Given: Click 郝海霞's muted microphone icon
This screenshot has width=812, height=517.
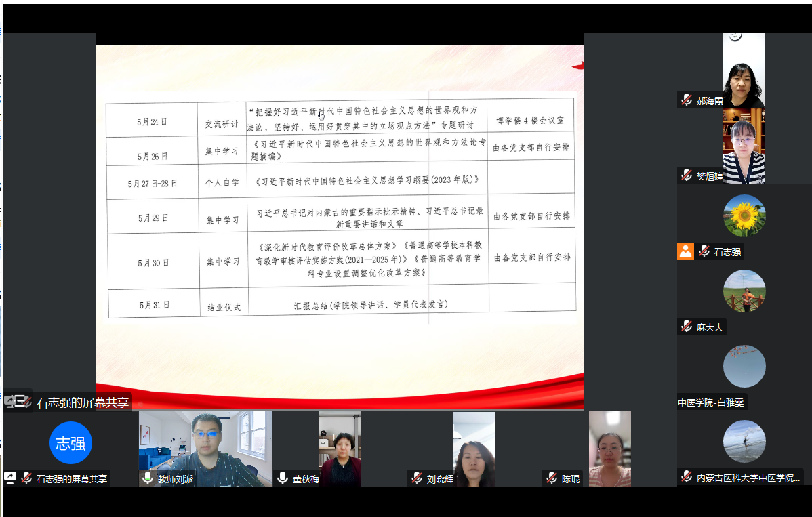Looking at the screenshot, I should (x=687, y=100).
